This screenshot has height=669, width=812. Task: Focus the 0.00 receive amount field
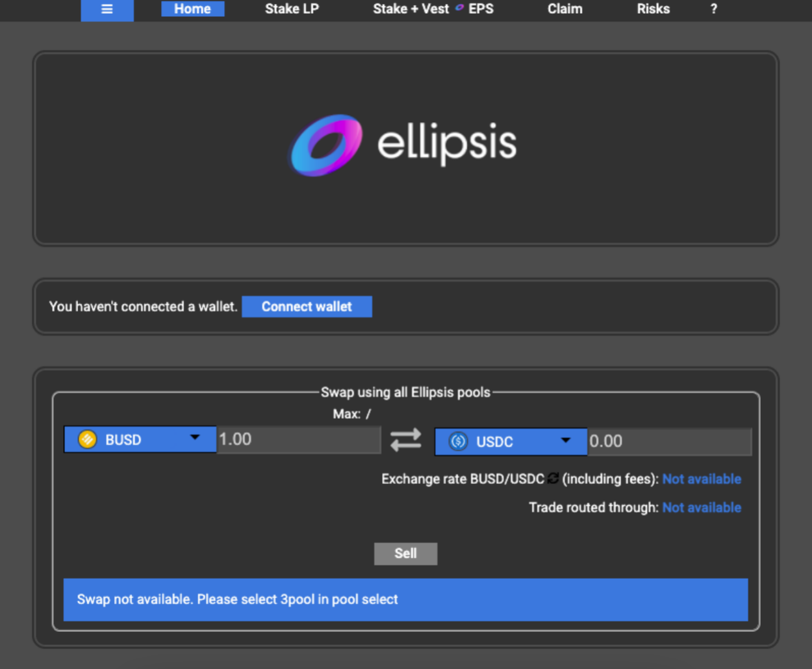(669, 442)
